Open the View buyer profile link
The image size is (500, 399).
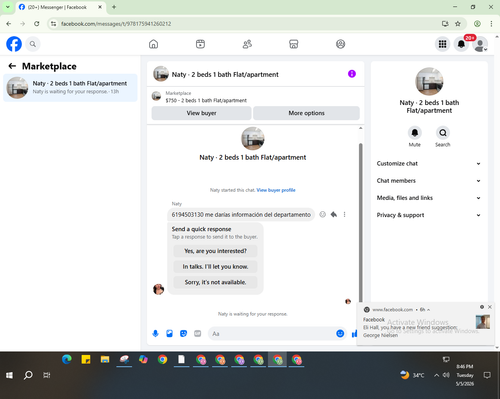(276, 190)
